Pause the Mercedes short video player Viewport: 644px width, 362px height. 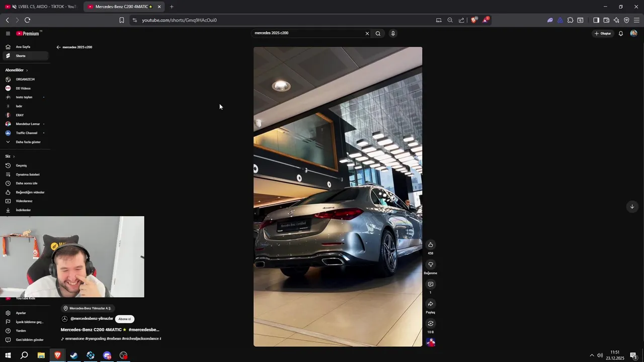point(338,197)
